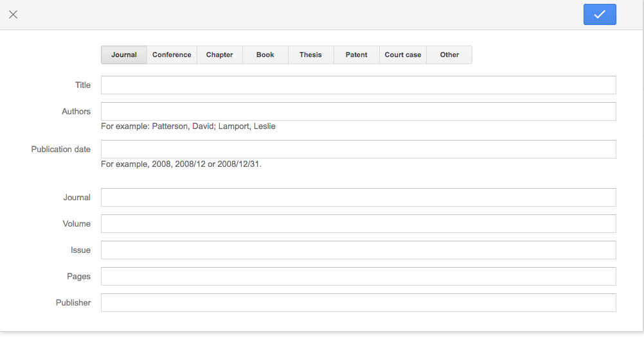Click into the Pages field
The image size is (644, 337).
coord(358,277)
